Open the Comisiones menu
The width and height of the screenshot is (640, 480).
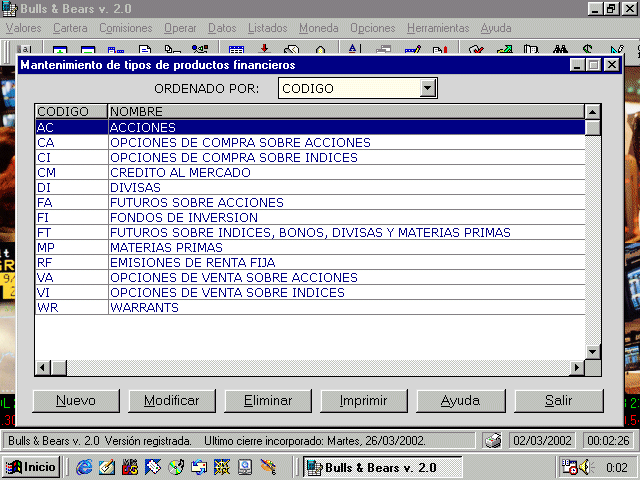[126, 28]
